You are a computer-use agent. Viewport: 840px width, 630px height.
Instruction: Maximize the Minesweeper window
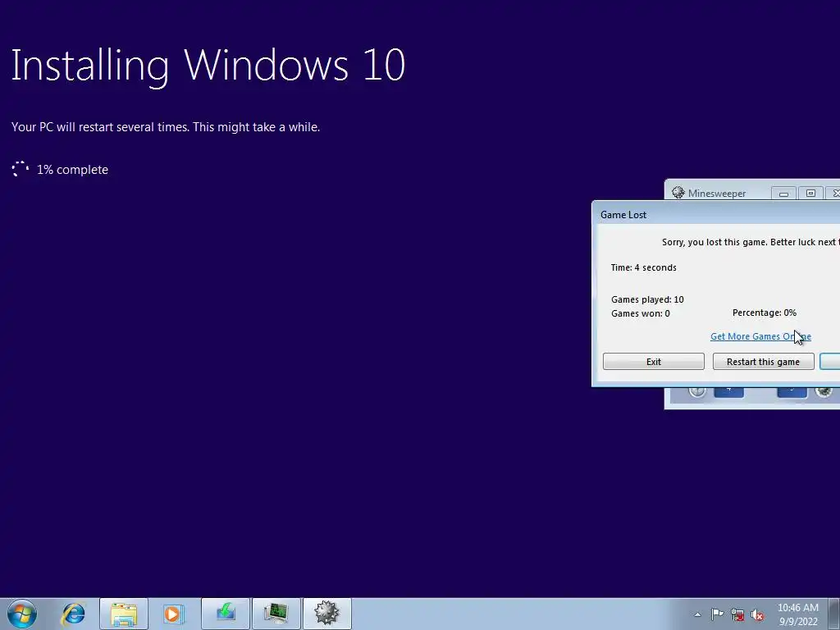[810, 194]
